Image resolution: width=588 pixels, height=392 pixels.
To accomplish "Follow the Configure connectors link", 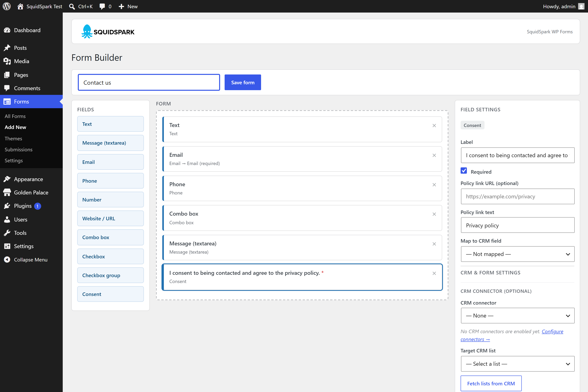I will point(553,331).
